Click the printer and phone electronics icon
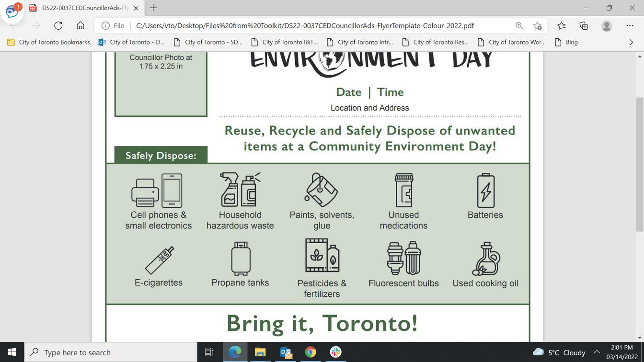This screenshot has width=644, height=362. 157,191
